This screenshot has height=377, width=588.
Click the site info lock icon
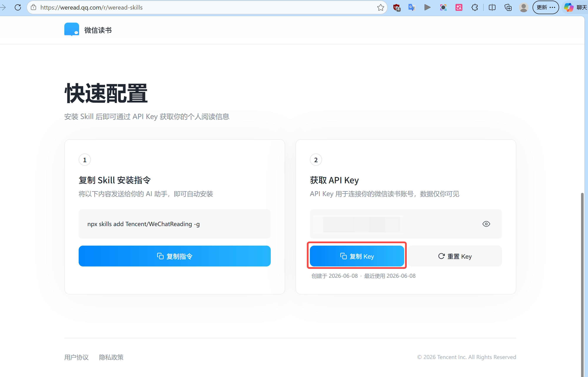click(x=33, y=7)
